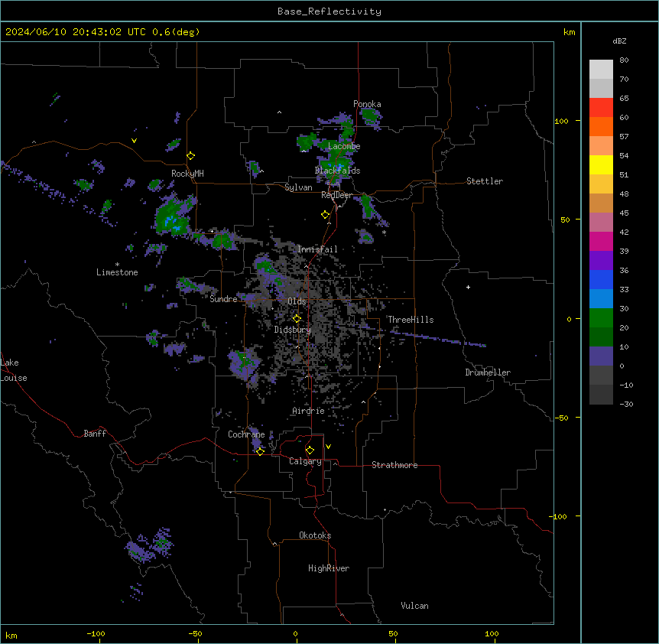Viewport: 659px width, 644px height.
Task: Select the Sylvan label
Action: coord(298,187)
